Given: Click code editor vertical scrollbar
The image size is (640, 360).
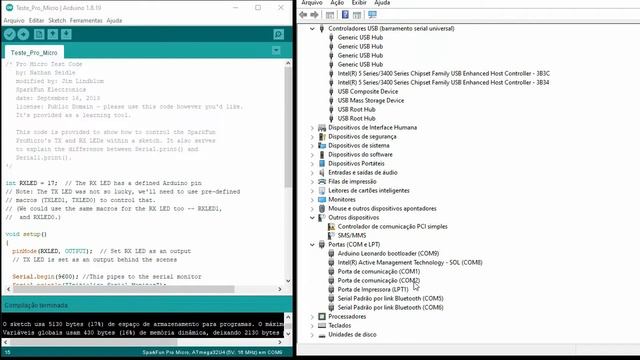Looking at the screenshot, I should tap(288, 127).
